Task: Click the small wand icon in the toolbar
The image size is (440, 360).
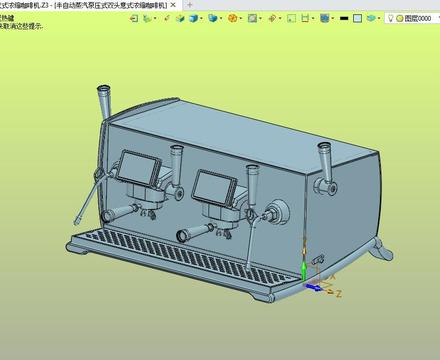Action: 167,18
